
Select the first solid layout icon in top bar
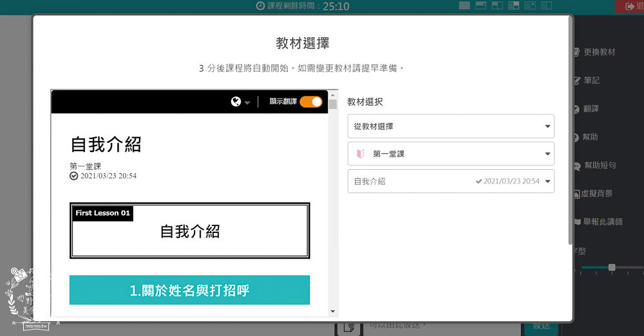click(464, 5)
